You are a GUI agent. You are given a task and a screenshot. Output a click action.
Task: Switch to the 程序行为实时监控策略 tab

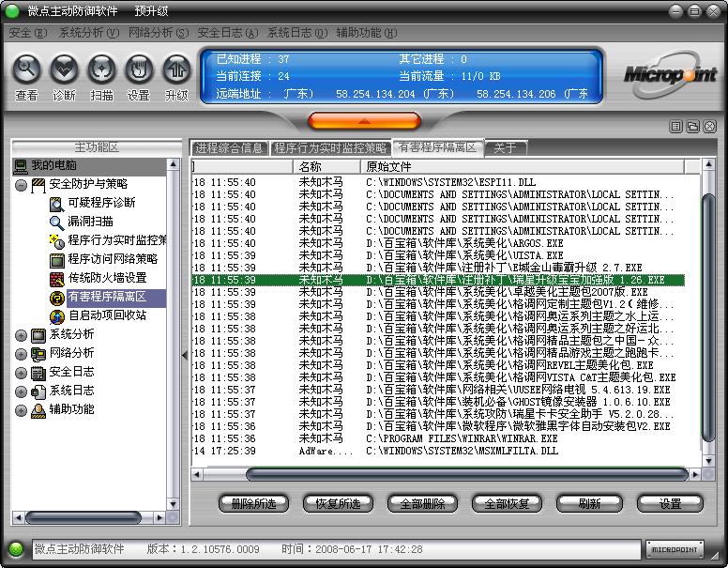click(330, 148)
